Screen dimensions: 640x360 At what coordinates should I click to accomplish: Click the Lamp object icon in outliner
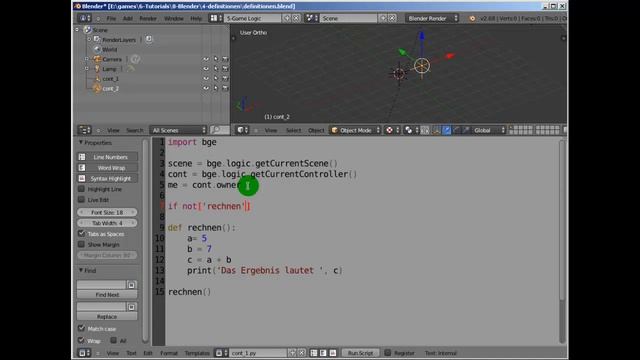point(97,69)
